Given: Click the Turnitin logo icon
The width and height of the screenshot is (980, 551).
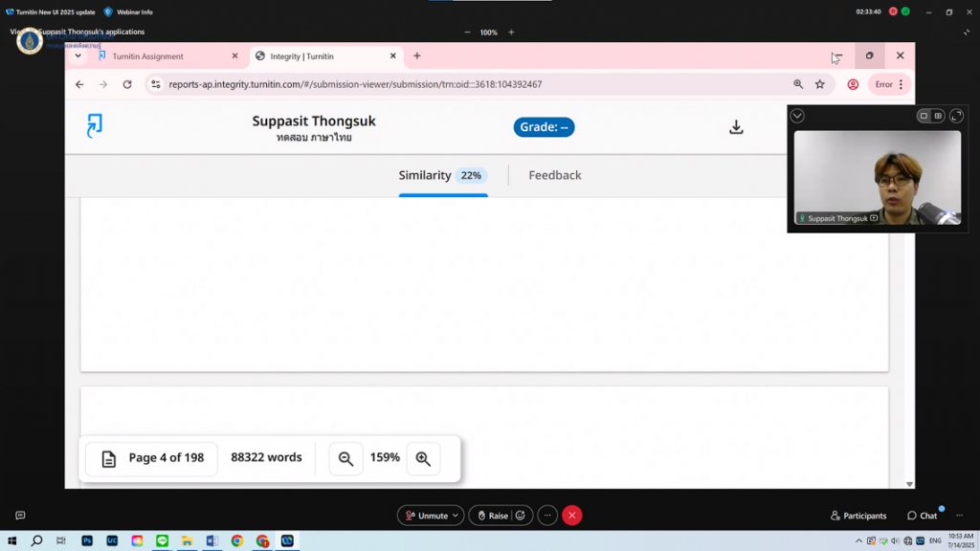Looking at the screenshot, I should click(x=94, y=126).
